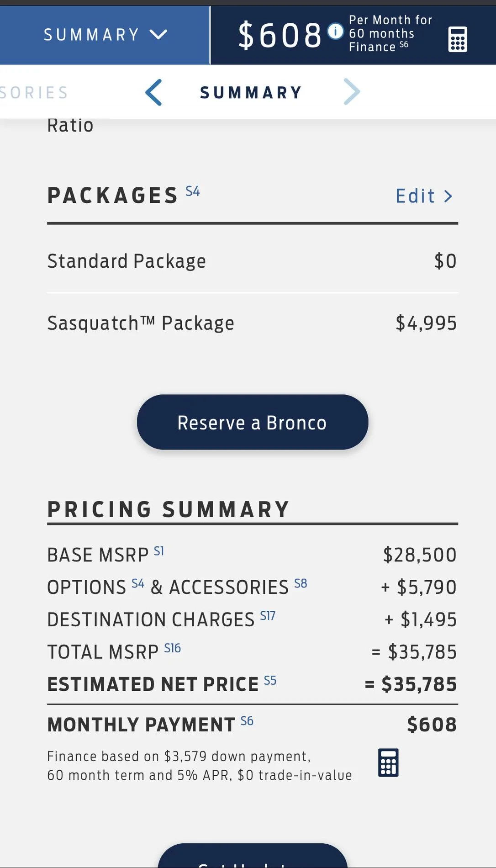Screen dimensions: 496x868
Task: Edit the Packages section
Action: 424,196
